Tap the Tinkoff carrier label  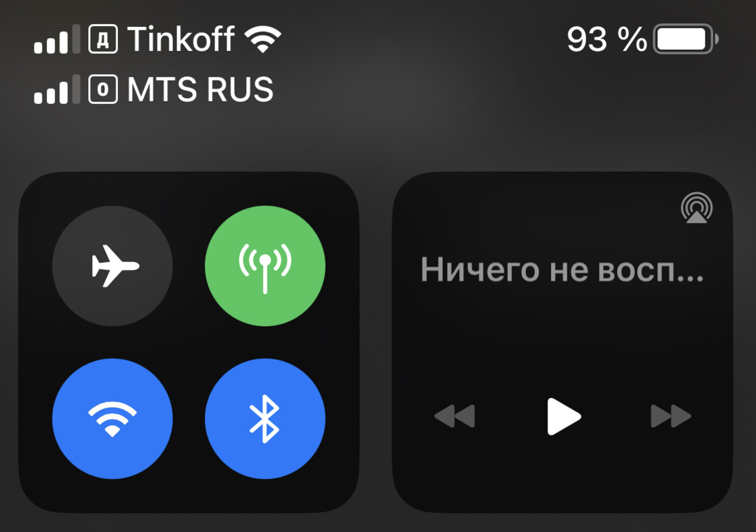(x=181, y=39)
